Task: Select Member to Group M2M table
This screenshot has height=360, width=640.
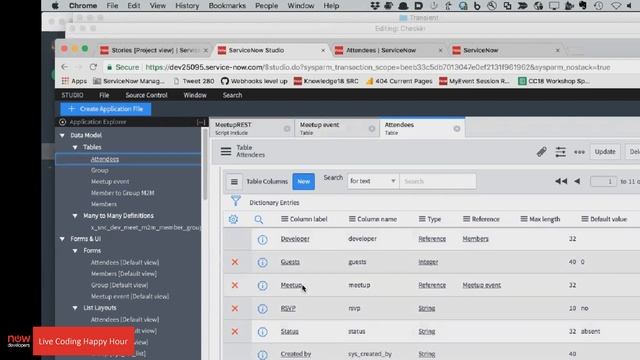Action: (122, 193)
